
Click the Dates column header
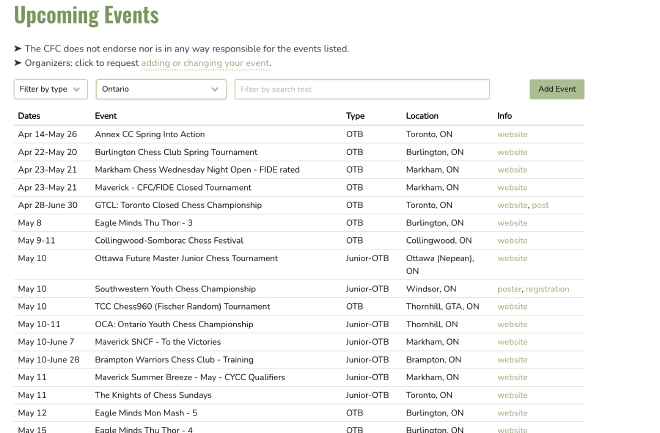(29, 116)
